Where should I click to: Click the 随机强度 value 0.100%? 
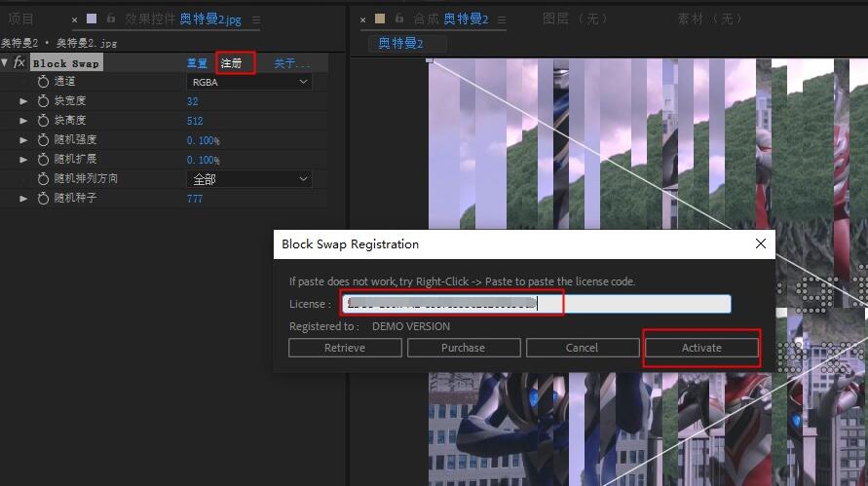tap(204, 140)
